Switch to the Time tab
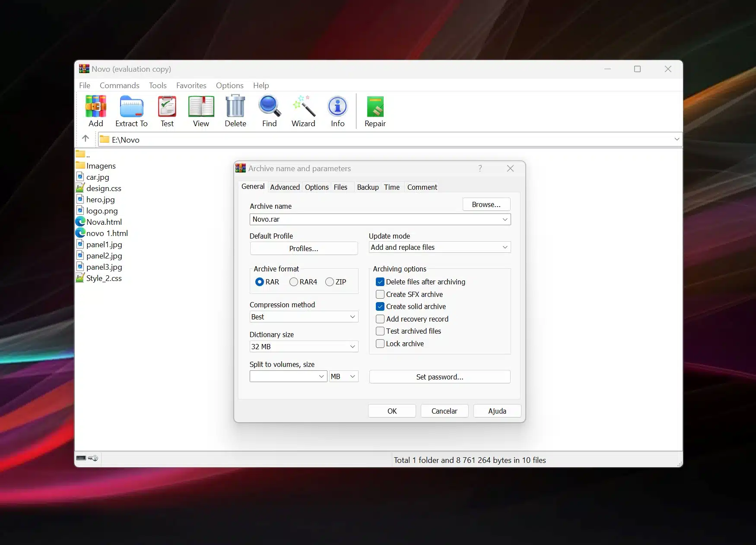Viewport: 756px width, 545px height. click(x=392, y=187)
